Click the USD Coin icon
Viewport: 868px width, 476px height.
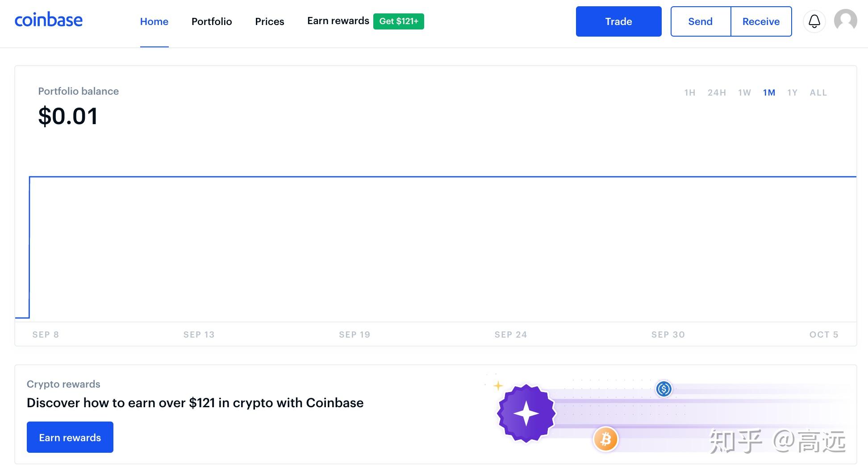tap(664, 389)
